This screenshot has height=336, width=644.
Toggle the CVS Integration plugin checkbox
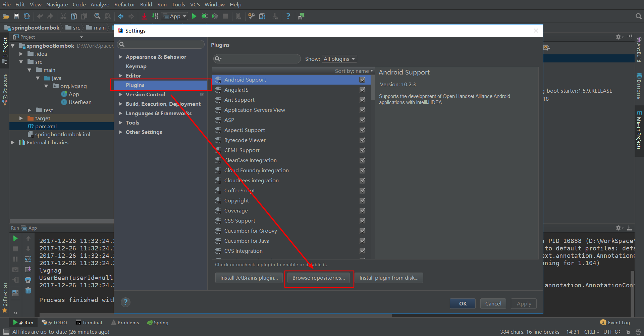coord(362,251)
